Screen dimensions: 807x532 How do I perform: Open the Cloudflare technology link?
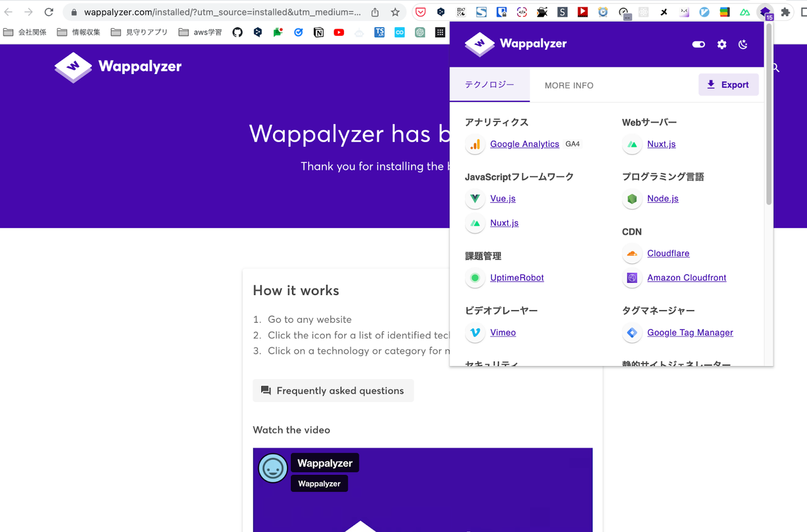668,253
